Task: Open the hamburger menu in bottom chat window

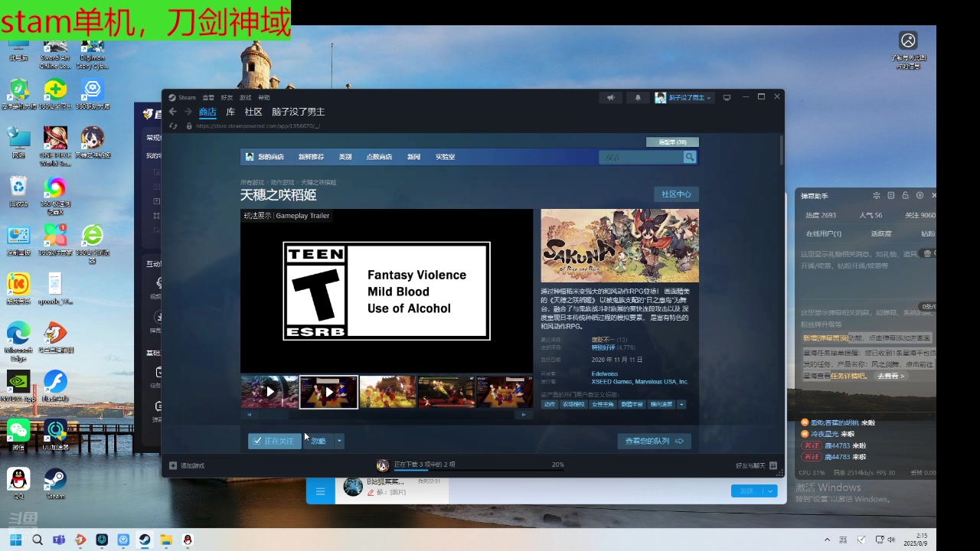Action: click(321, 491)
